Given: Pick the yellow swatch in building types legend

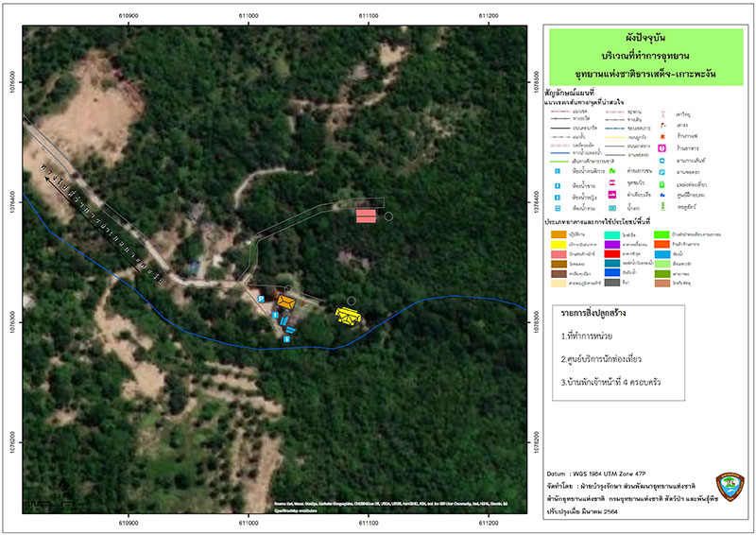Looking at the screenshot, I should (558, 245).
